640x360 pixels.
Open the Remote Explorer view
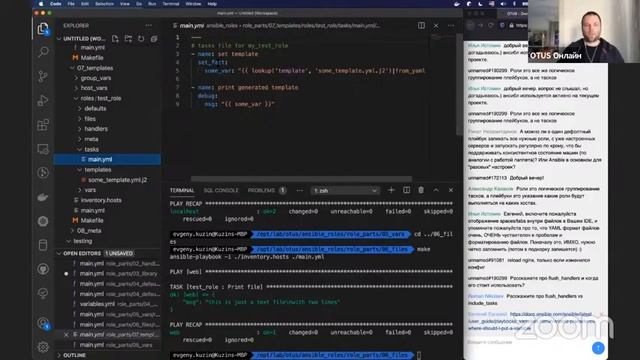pyautogui.click(x=43, y=149)
